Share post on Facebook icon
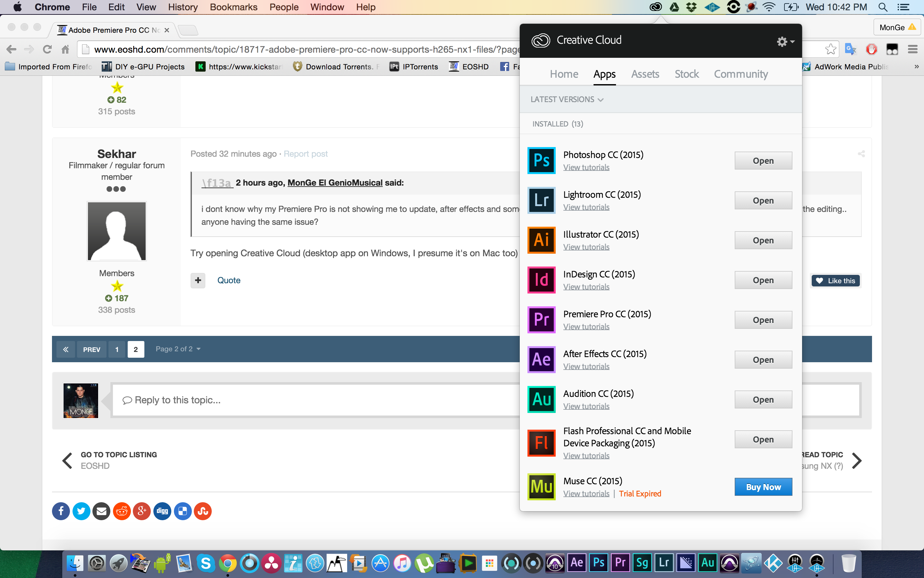 [x=61, y=511]
